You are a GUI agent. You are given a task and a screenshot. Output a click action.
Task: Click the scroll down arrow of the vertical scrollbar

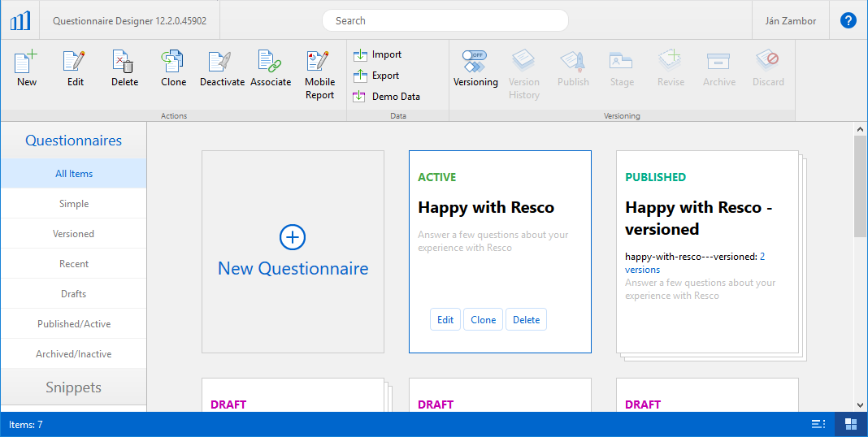[860, 405]
